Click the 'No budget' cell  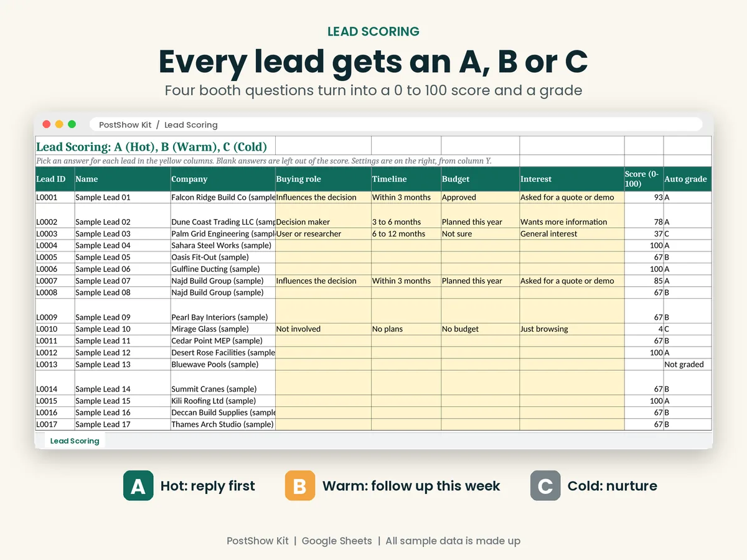click(x=480, y=329)
